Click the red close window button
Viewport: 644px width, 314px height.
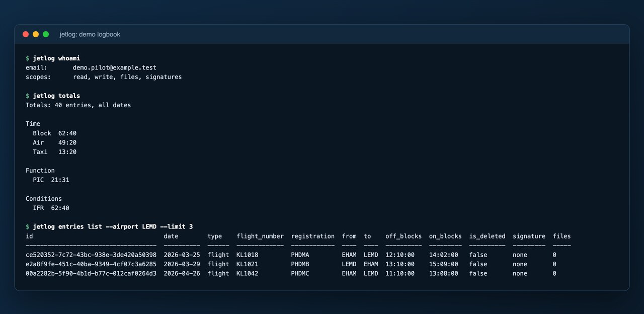26,34
